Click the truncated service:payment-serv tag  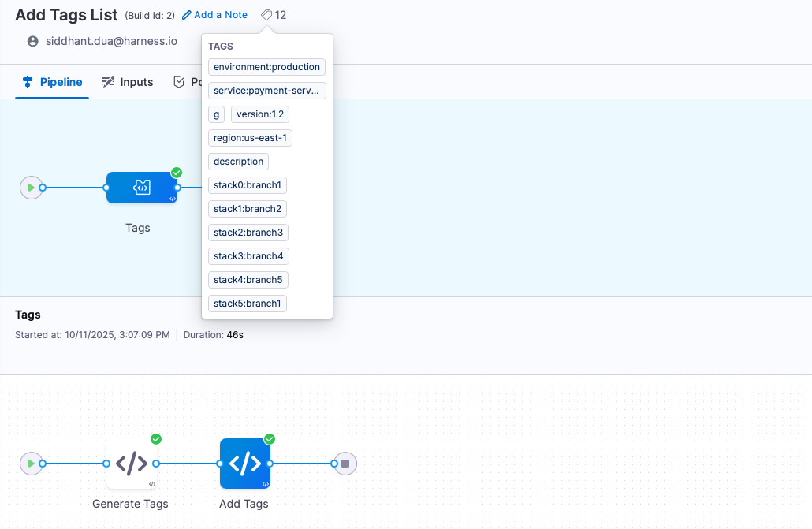266,91
